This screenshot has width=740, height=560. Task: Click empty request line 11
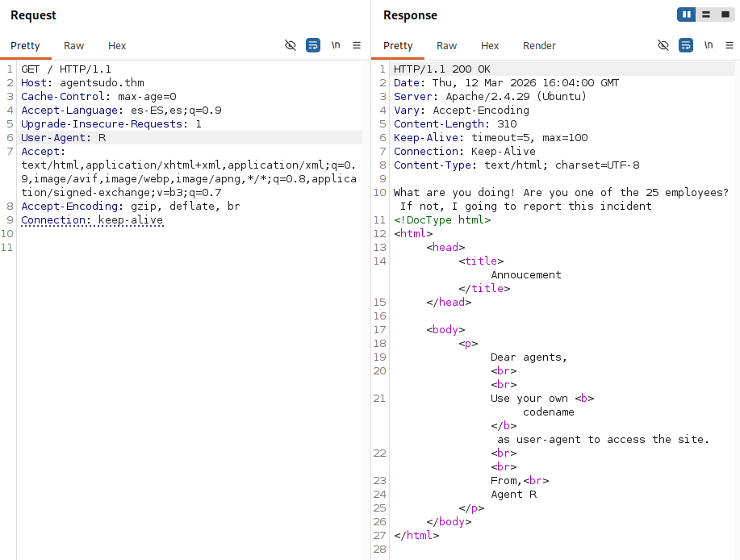[189, 247]
